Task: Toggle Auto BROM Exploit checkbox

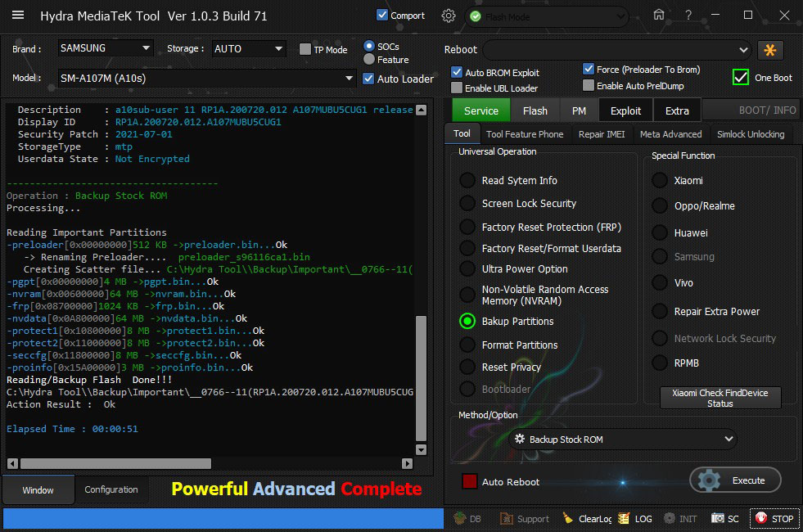Action: [456, 72]
